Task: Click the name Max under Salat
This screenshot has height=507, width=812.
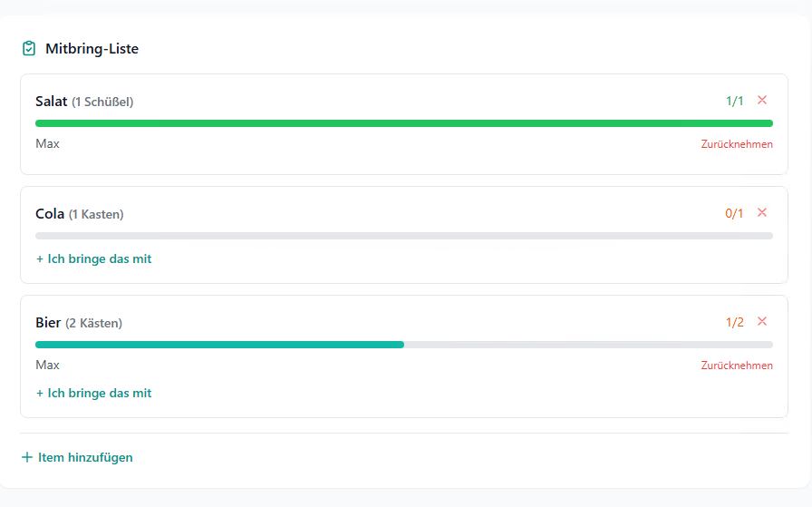Action: pos(48,143)
